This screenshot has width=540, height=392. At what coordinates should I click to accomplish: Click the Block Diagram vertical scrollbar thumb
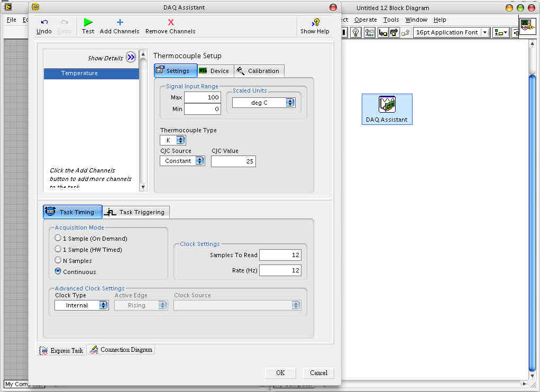tap(532, 223)
